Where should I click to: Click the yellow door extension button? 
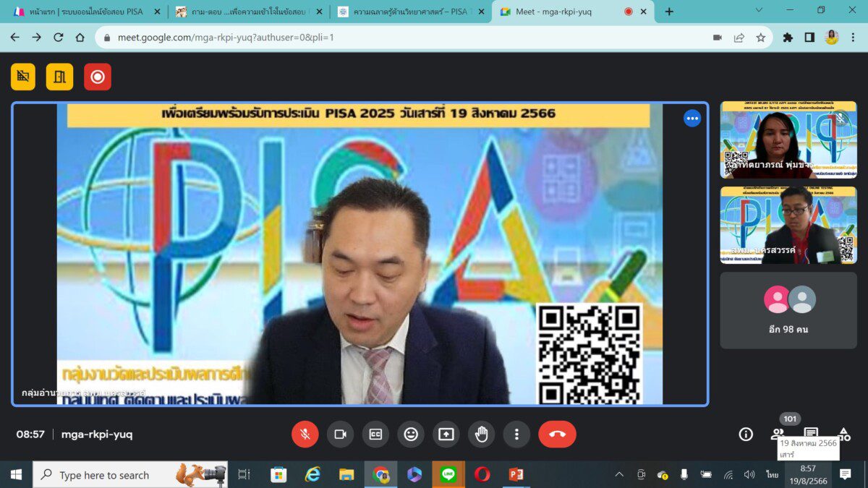60,77
